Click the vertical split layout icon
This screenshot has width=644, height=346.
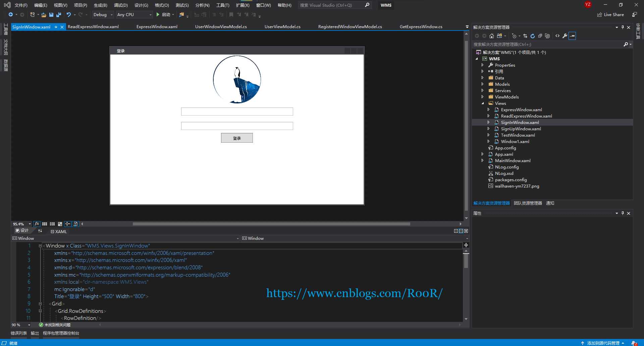tap(456, 231)
